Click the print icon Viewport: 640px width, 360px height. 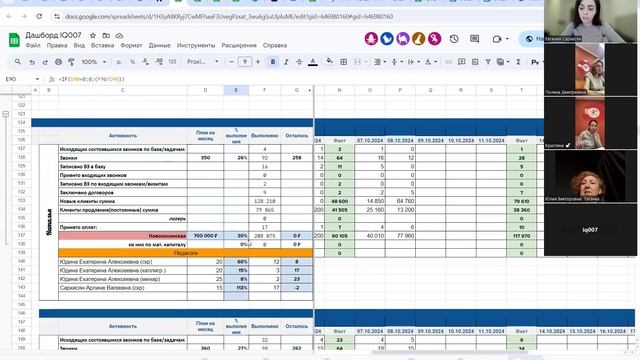(58, 62)
